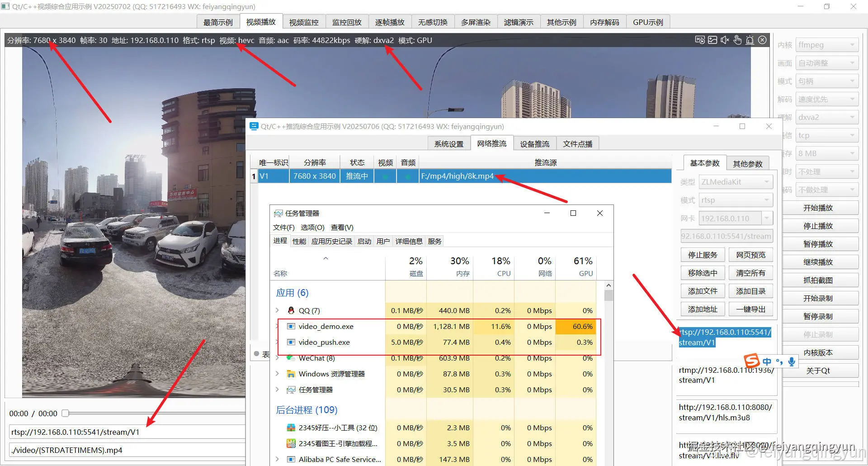The image size is (868, 466).
Task: Select the V1 stream row in push table
Action: (x=461, y=176)
